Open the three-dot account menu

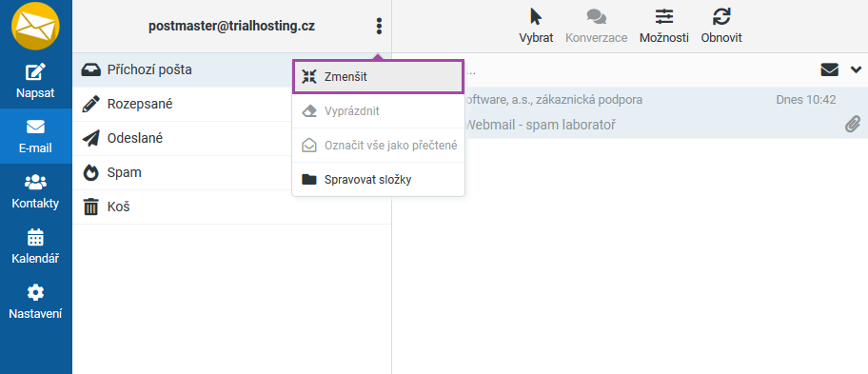379,26
